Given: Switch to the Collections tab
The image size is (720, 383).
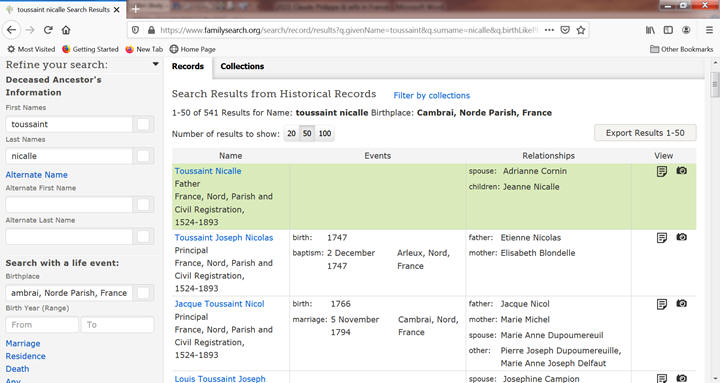Looking at the screenshot, I should click(x=242, y=66).
